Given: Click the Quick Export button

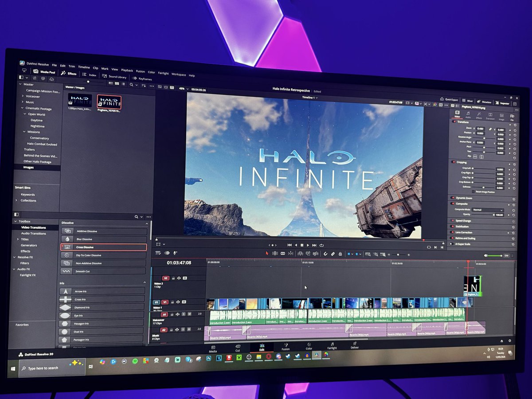Looking at the screenshot, I should [449, 99].
